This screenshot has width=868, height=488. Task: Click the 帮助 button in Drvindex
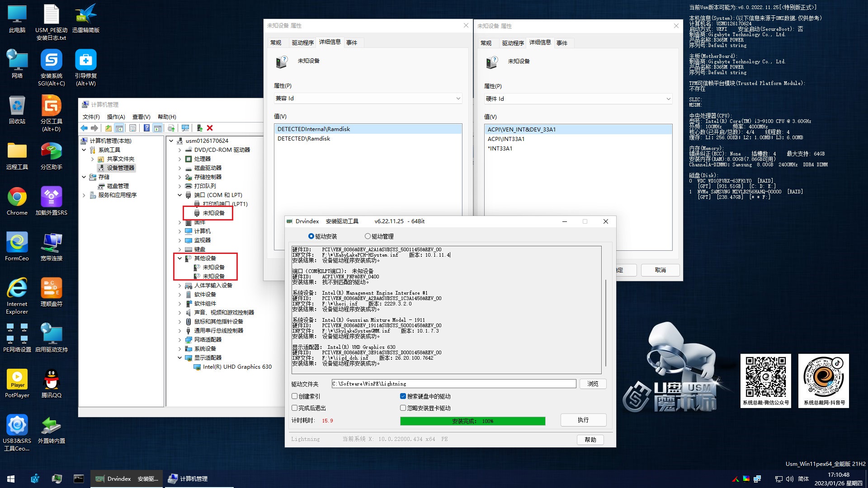pos(590,440)
